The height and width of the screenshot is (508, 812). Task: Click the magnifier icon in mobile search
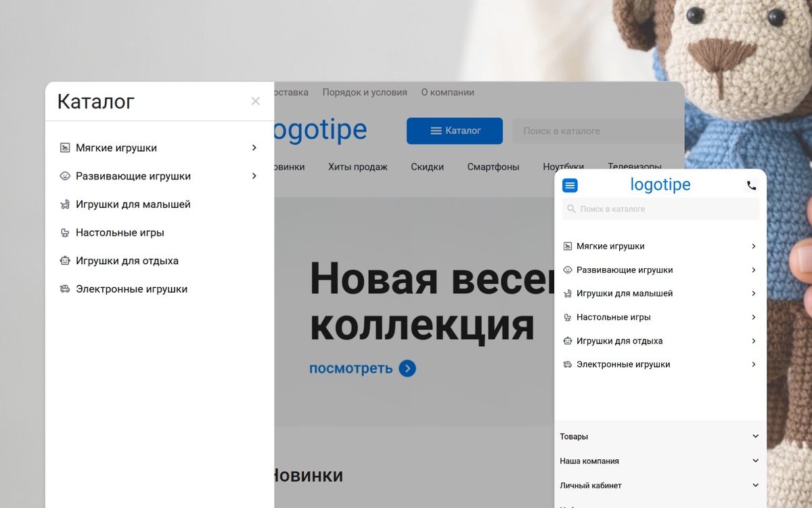tap(572, 209)
